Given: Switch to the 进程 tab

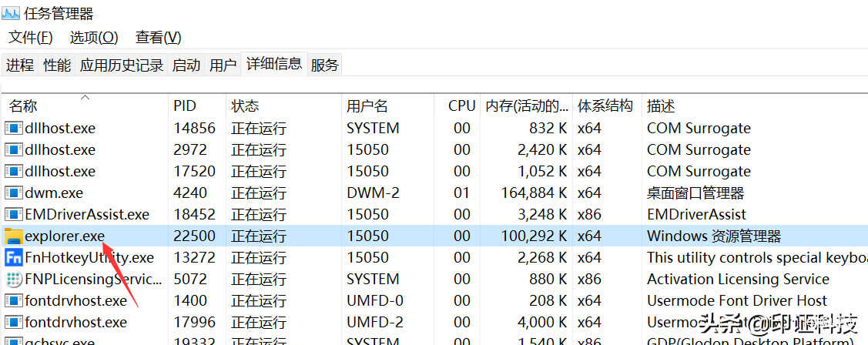Looking at the screenshot, I should tap(20, 65).
